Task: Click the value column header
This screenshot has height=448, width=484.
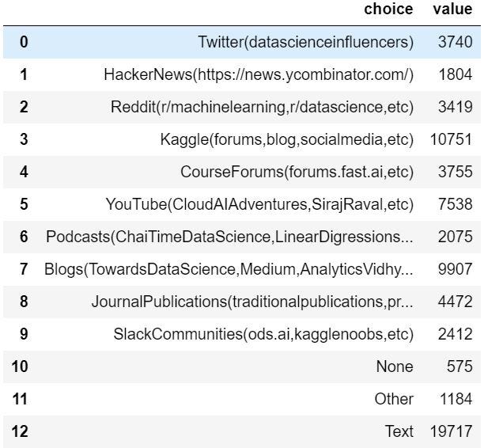Action: click(x=452, y=9)
